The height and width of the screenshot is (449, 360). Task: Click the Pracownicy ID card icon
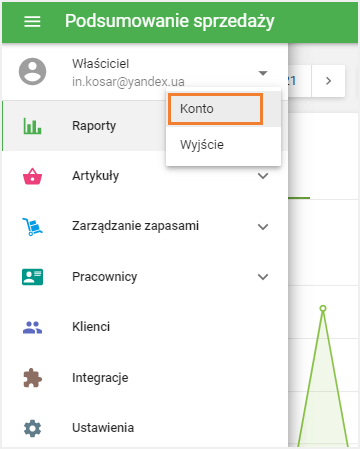[x=32, y=277]
